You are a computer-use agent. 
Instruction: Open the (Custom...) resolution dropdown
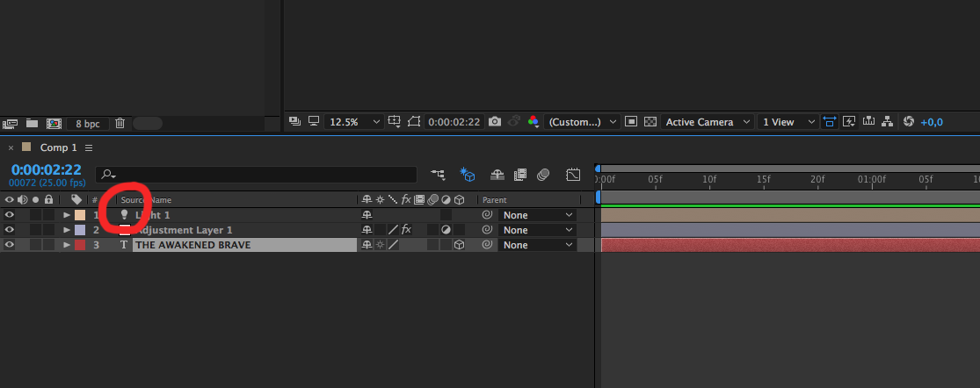582,122
